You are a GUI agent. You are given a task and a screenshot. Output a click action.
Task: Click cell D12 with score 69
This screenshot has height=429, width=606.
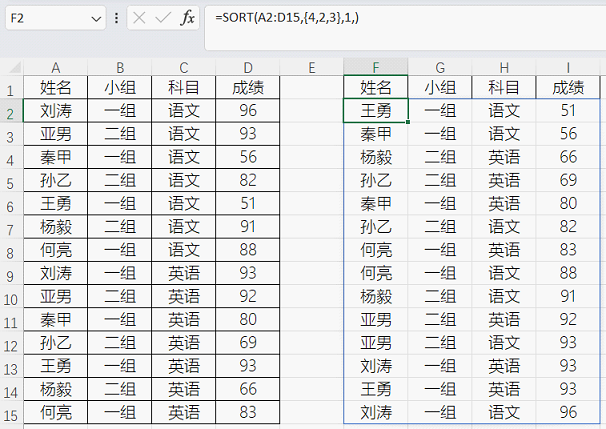(x=248, y=342)
